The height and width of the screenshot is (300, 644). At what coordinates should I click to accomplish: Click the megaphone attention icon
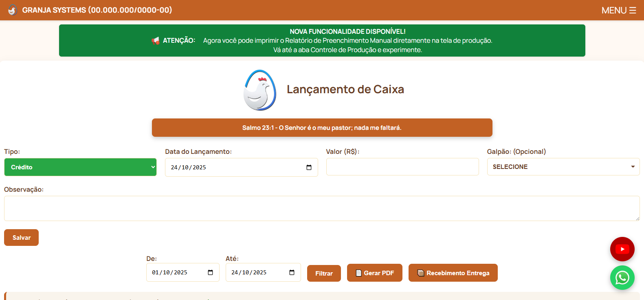[155, 41]
